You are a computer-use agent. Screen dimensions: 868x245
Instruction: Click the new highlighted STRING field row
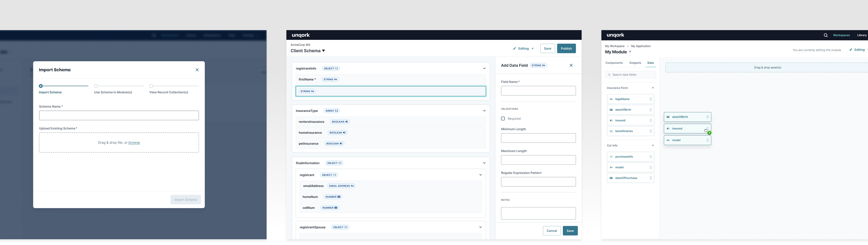tap(391, 91)
